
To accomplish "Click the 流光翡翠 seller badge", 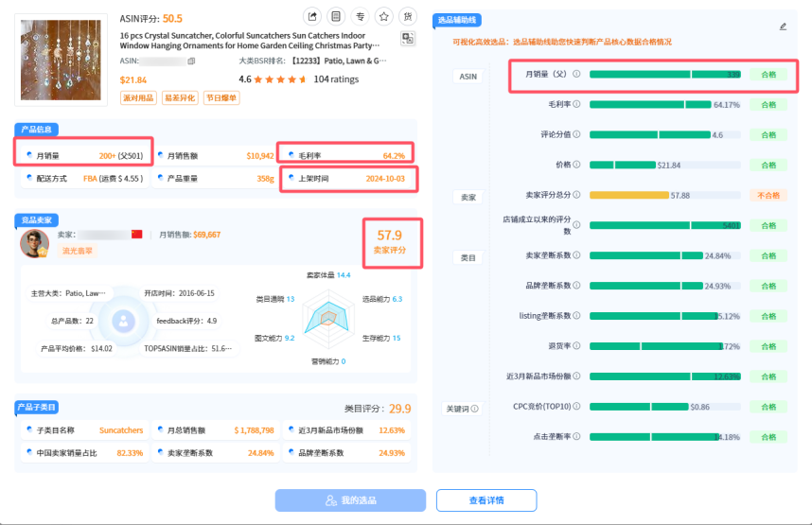I will (78, 251).
